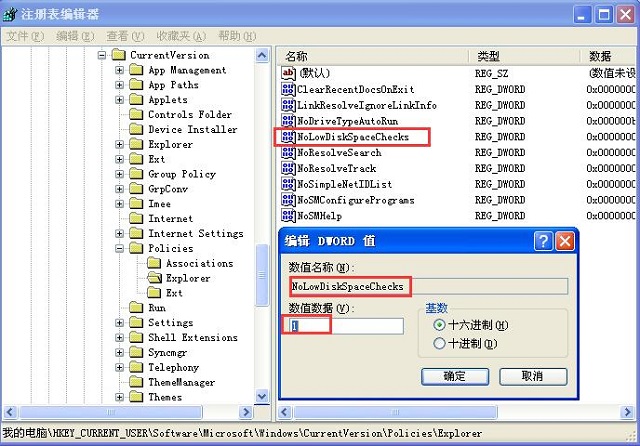Expand the Imee node
640x446 pixels.
click(x=120, y=204)
